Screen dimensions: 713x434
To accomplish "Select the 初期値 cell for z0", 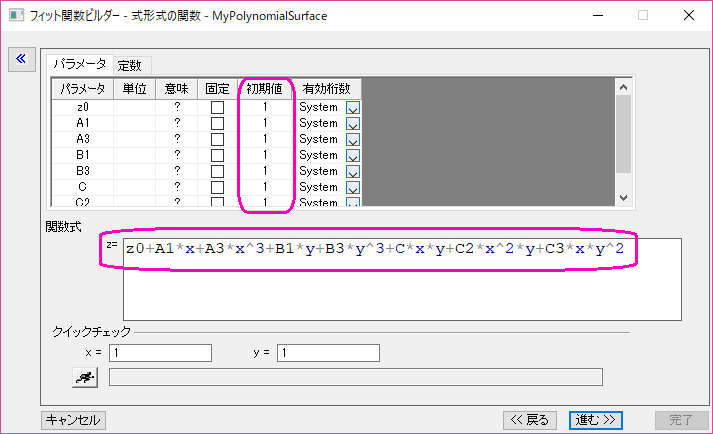I will click(x=265, y=107).
